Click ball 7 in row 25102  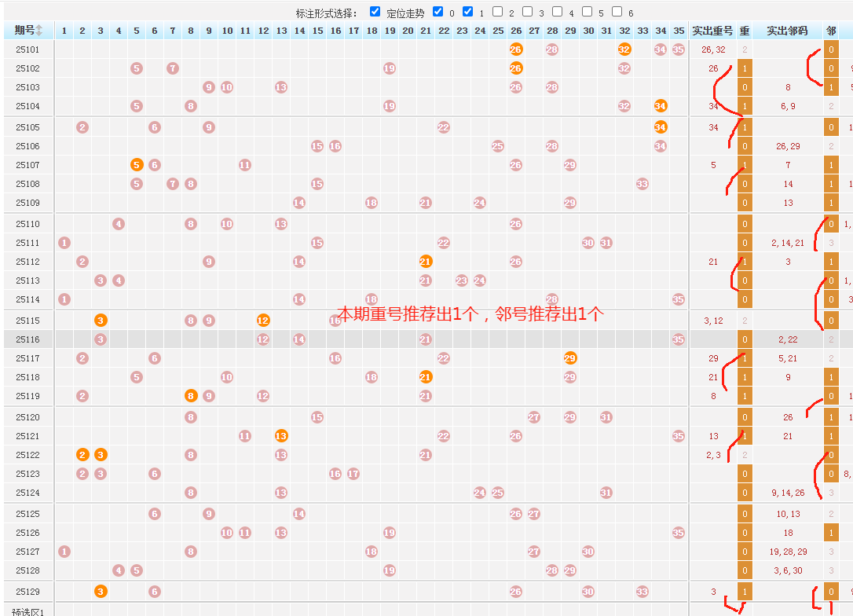coord(173,68)
